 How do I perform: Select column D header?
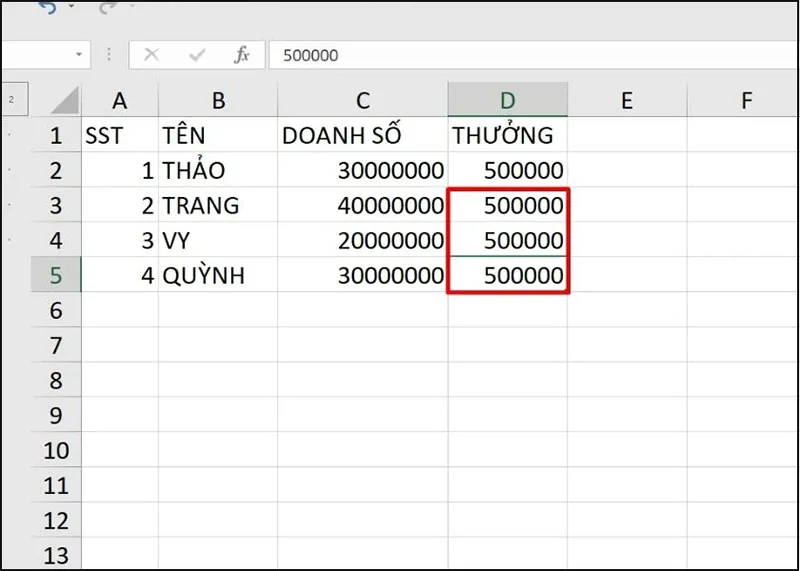click(x=508, y=100)
